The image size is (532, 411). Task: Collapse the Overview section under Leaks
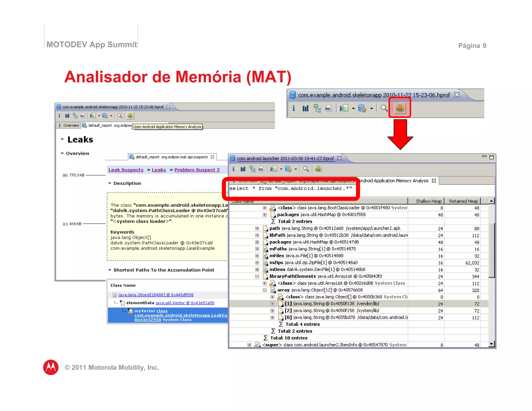(62, 153)
